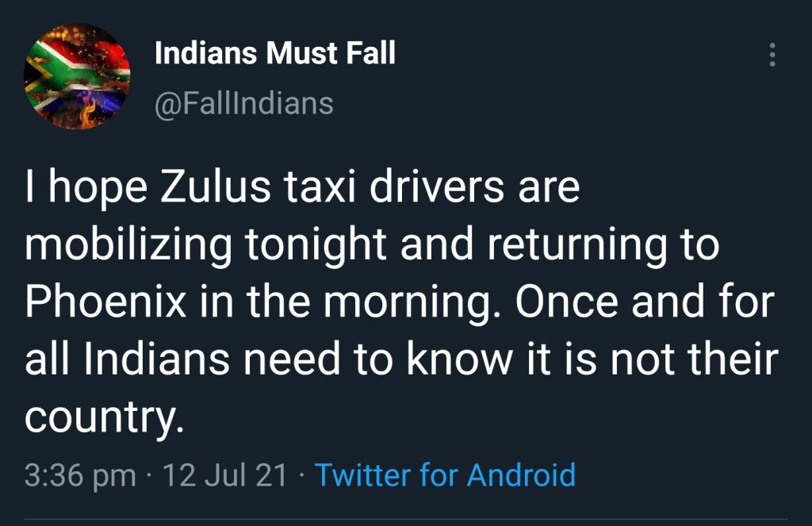Open the three-dot more options menu
812x526 pixels.
pyautogui.click(x=772, y=55)
